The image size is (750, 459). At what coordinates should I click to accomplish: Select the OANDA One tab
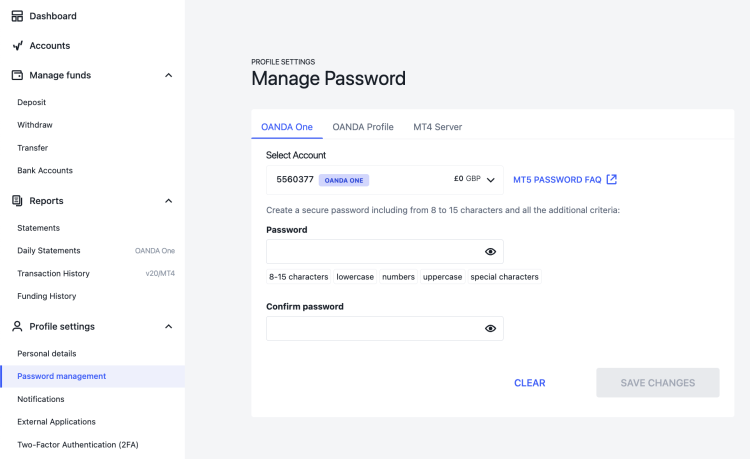(287, 127)
